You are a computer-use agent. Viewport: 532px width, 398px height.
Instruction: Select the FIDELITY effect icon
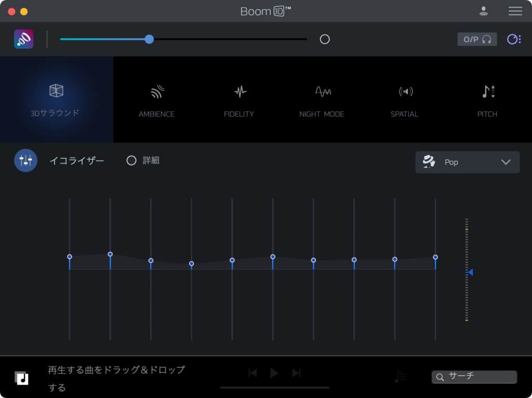(240, 92)
